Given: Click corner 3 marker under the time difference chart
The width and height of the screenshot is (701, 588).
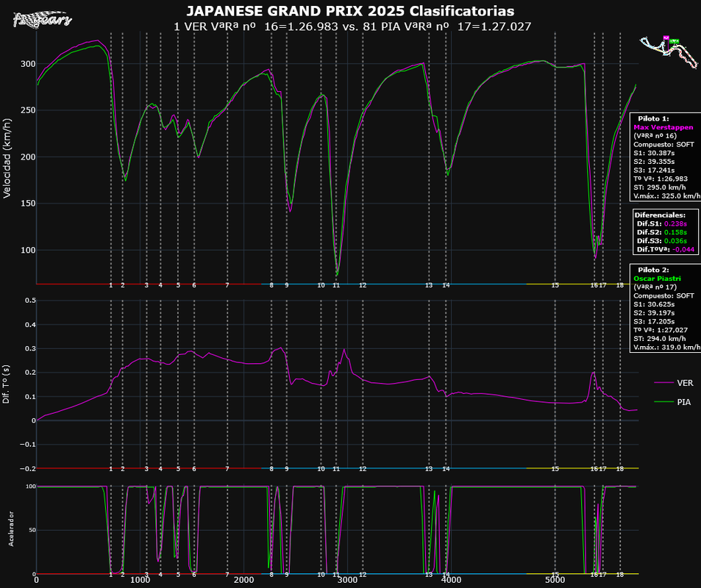Looking at the screenshot, I should 146,469.
